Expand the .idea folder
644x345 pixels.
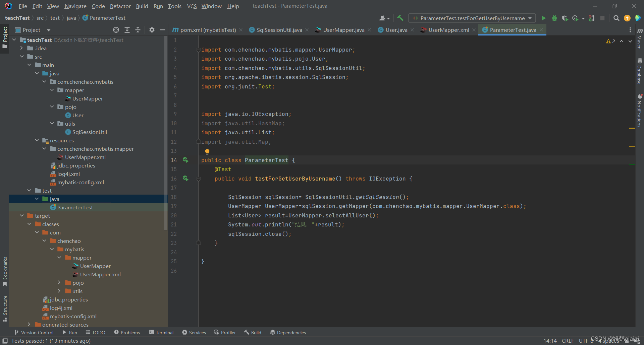tap(22, 48)
